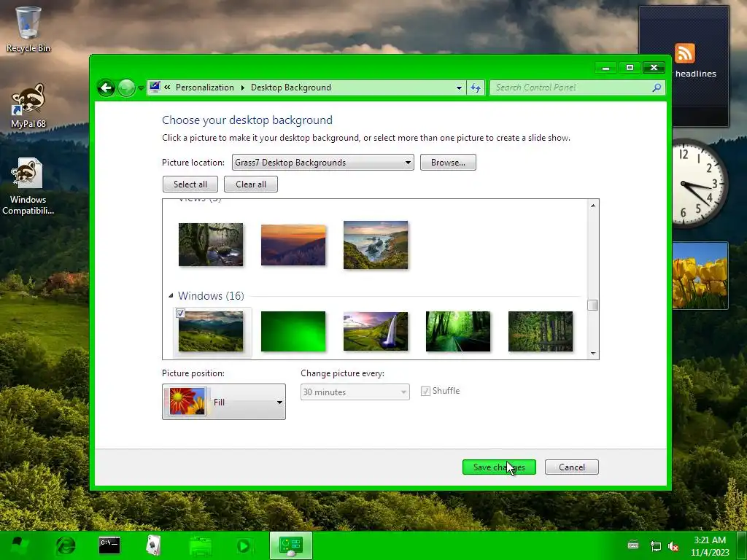Open recent pages dropdown next to Forward
Image resolution: width=747 pixels, height=560 pixels.
point(141,88)
